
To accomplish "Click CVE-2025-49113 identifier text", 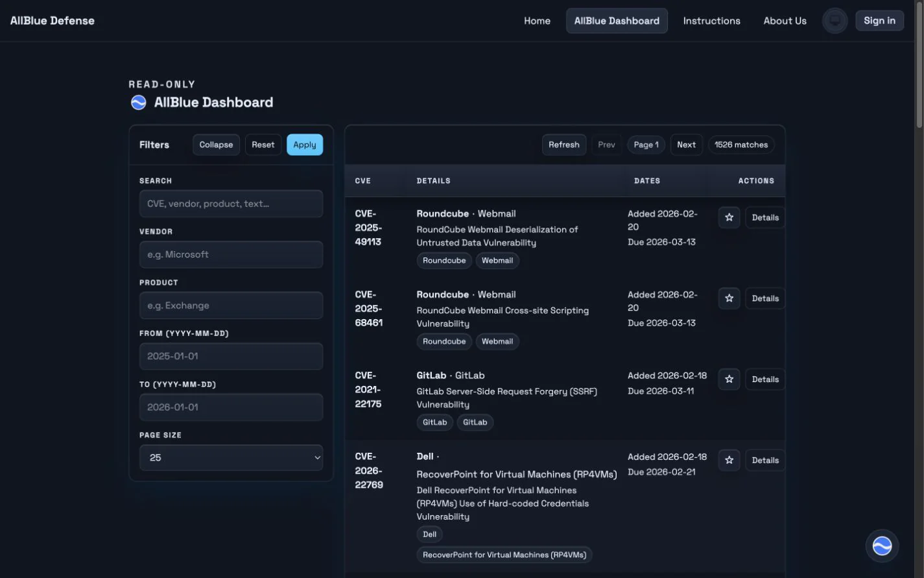I will click(x=368, y=228).
